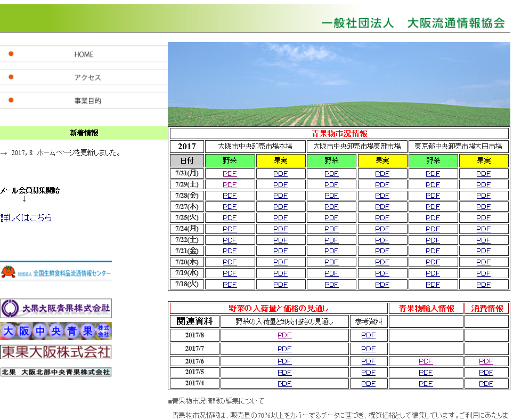Open 7/19 大阪本場 野菜 PDF
The width and height of the screenshot is (513, 420).
click(230, 273)
